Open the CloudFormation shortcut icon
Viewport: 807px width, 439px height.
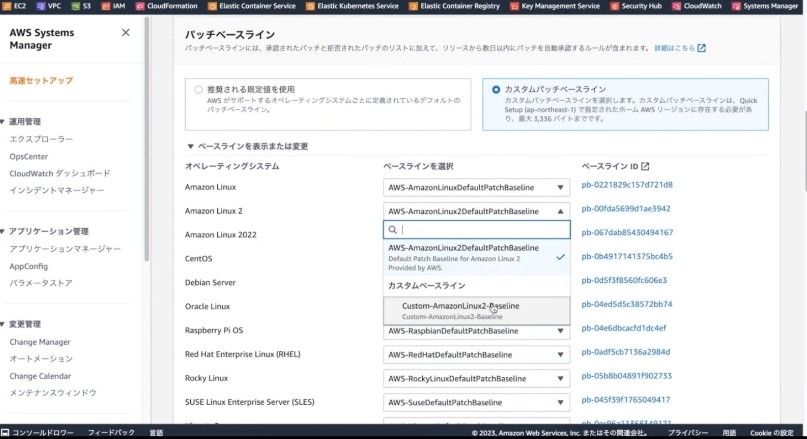point(140,6)
